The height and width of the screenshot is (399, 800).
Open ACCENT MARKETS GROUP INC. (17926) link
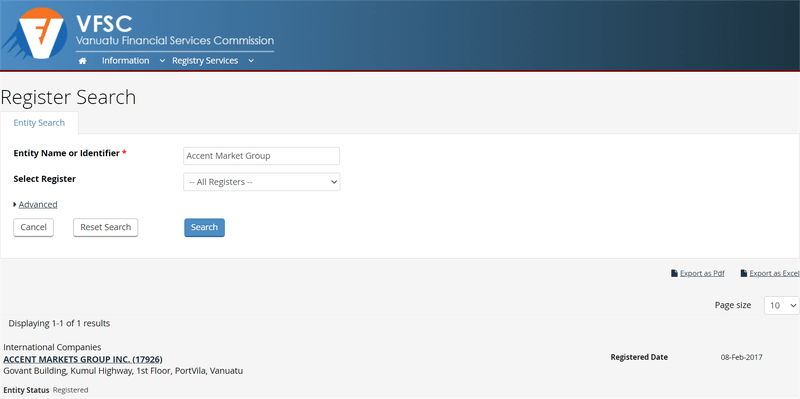tap(83, 359)
